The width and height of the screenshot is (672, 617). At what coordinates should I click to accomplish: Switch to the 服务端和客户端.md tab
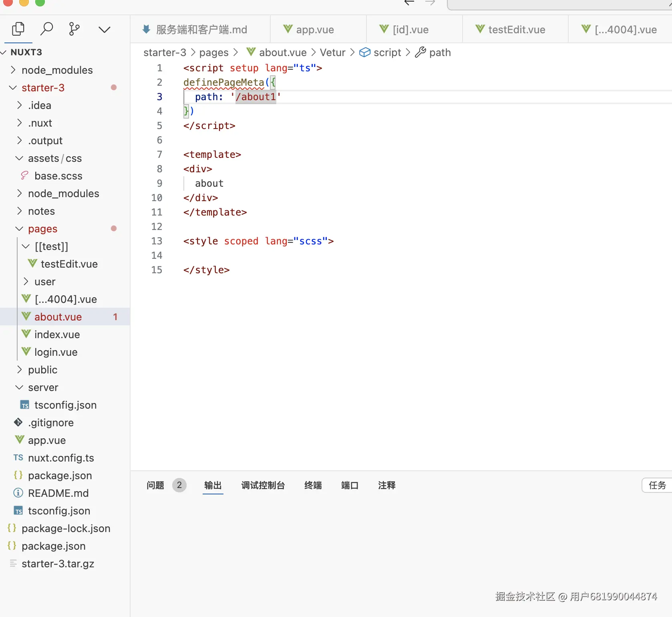point(201,30)
